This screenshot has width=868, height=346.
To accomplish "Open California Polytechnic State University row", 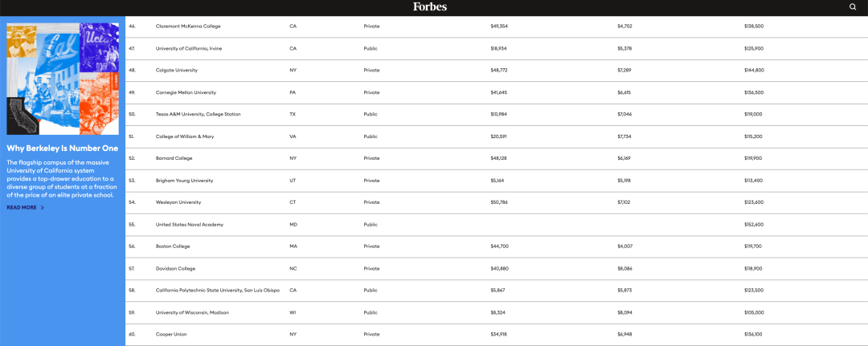I will coord(497,291).
